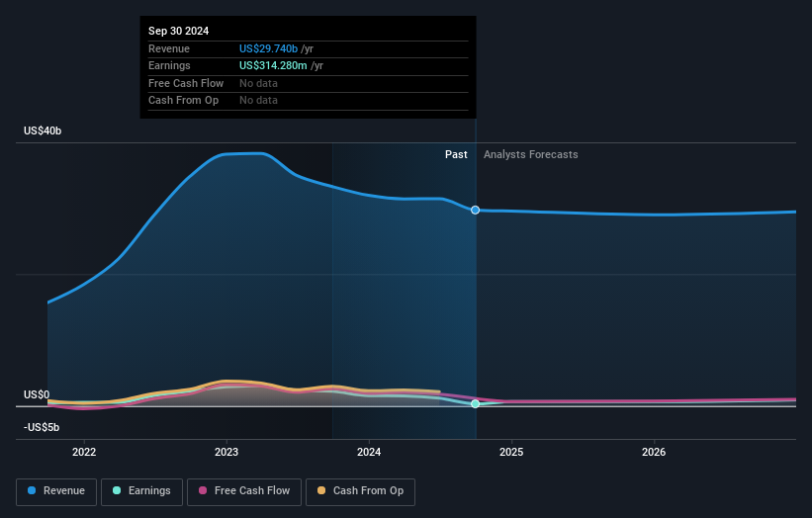The width and height of the screenshot is (812, 518).
Task: Click the Revenue row label in tooltip
Action: 169,48
